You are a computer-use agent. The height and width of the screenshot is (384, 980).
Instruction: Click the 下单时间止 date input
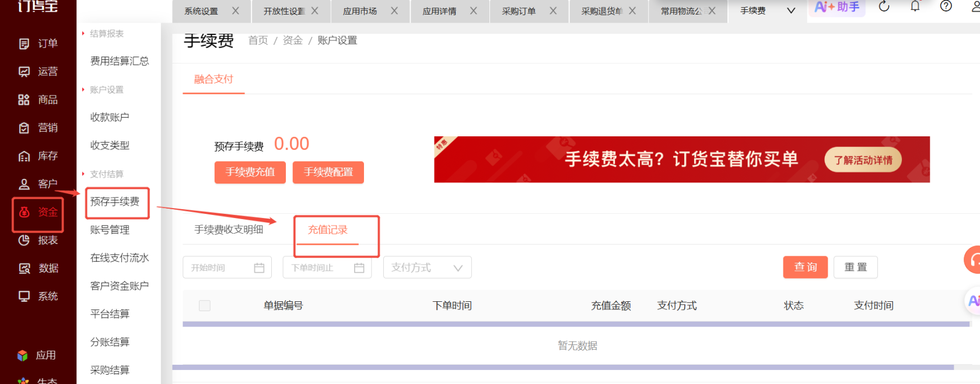[327, 267]
